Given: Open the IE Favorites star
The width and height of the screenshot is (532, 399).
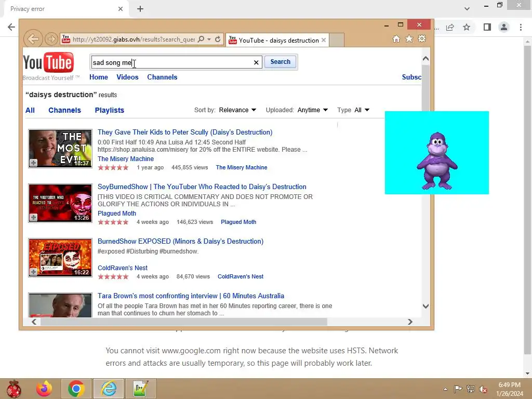Looking at the screenshot, I should click(x=409, y=38).
